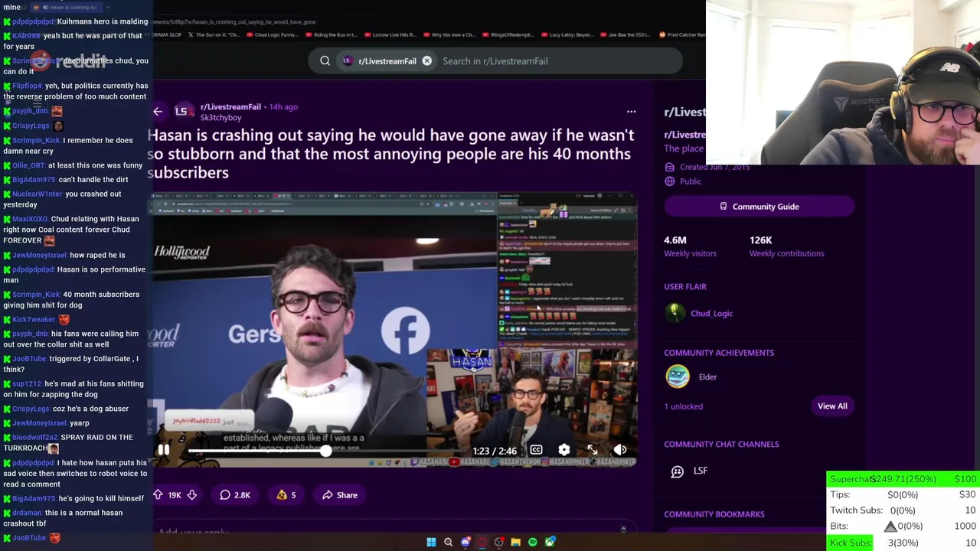Open Windows taskbar search
Image resolution: width=980 pixels, height=551 pixels.
448,543
